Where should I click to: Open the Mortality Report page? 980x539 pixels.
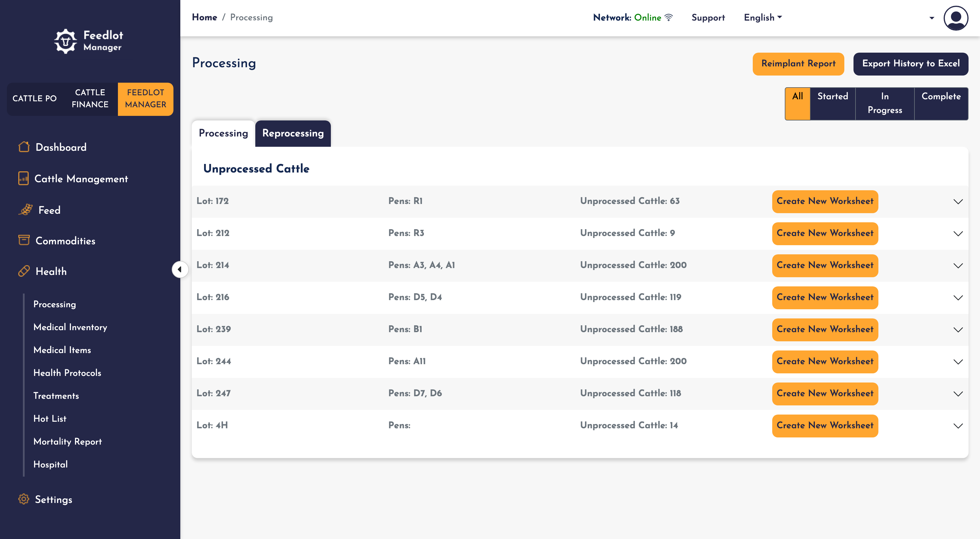pos(68,442)
